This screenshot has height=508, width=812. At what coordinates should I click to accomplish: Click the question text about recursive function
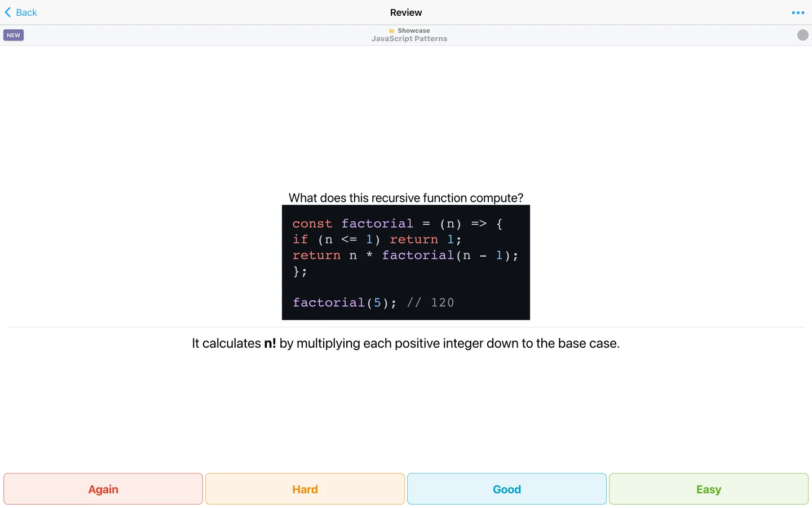click(406, 198)
